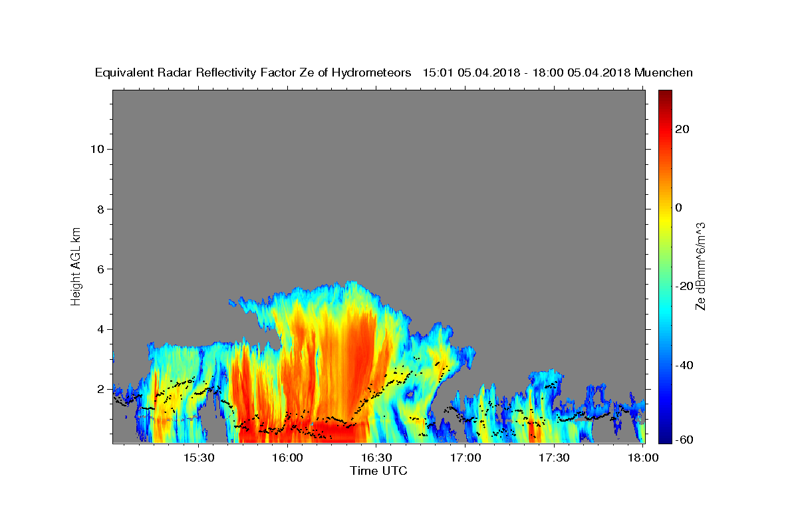Click the colorbar value -60
Viewport: 798px width, 532px height.
pyautogui.click(x=684, y=440)
